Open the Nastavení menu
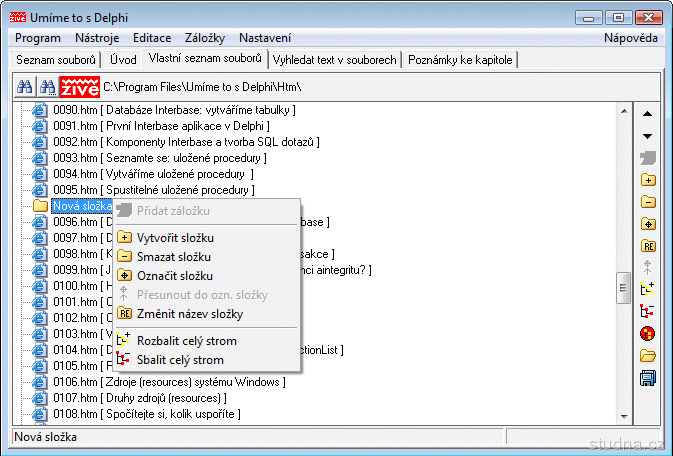Image resolution: width=673 pixels, height=456 pixels. point(265,38)
